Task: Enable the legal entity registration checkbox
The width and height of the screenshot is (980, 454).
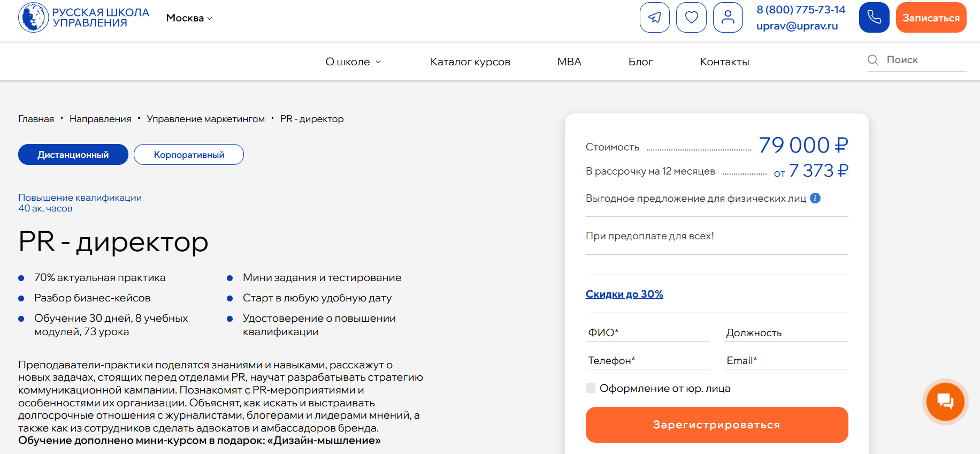Action: pyautogui.click(x=591, y=388)
